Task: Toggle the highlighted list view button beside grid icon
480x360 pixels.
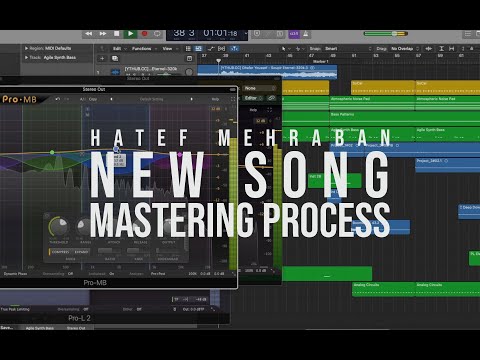Action: pos(199,49)
